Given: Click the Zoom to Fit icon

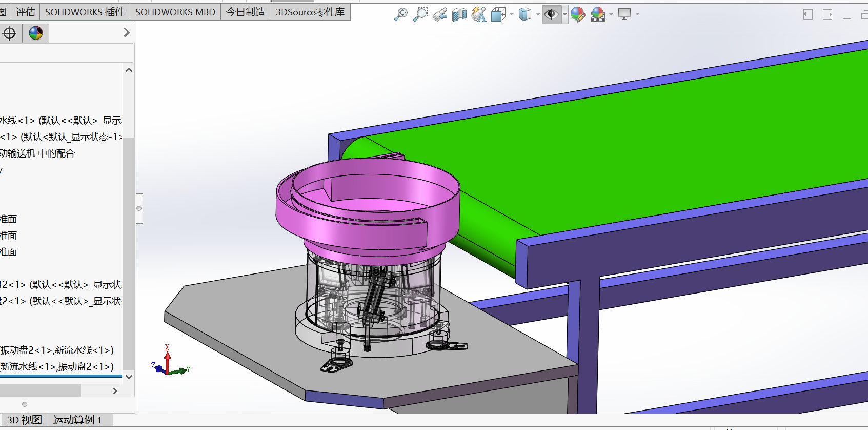Looking at the screenshot, I should click(x=401, y=14).
